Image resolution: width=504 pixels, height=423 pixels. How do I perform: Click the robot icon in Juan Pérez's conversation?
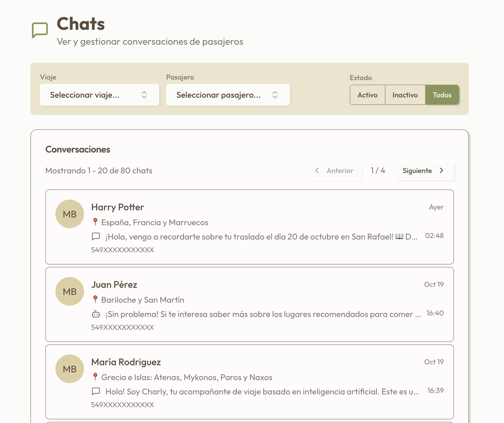[x=95, y=314]
